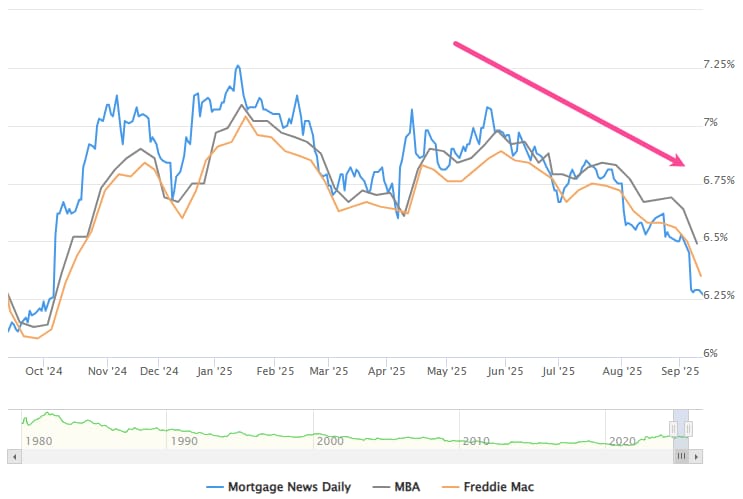This screenshot has width=743, height=499.
Task: Click the Apr '25 axis label
Action: [387, 371]
